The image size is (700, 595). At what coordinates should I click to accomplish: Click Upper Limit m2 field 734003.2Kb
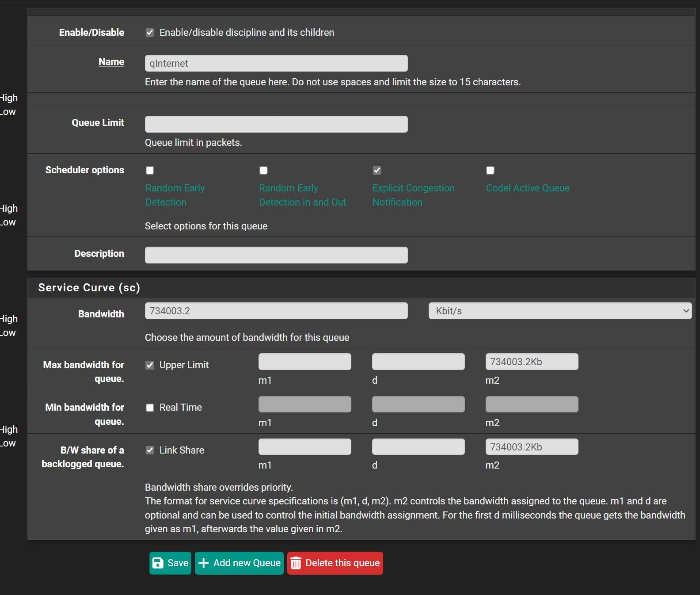tap(532, 362)
